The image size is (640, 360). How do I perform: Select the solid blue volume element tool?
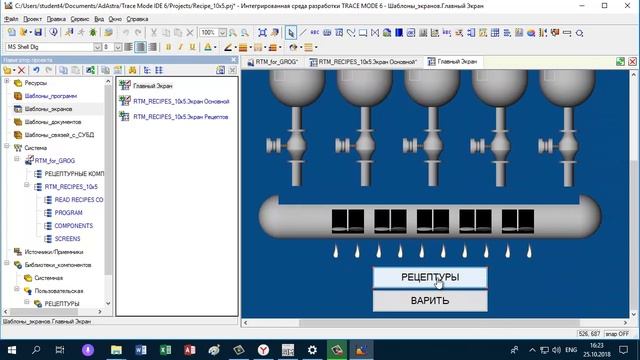tap(399, 33)
